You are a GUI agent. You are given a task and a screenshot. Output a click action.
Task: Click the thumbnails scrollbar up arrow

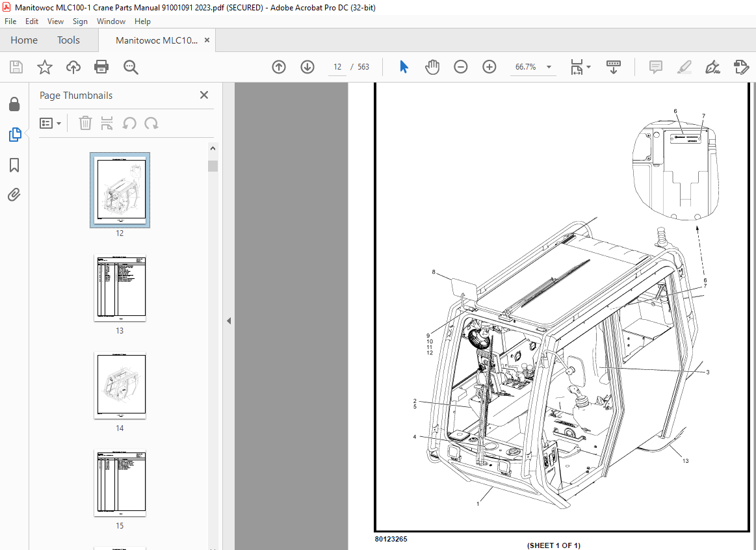pyautogui.click(x=213, y=148)
